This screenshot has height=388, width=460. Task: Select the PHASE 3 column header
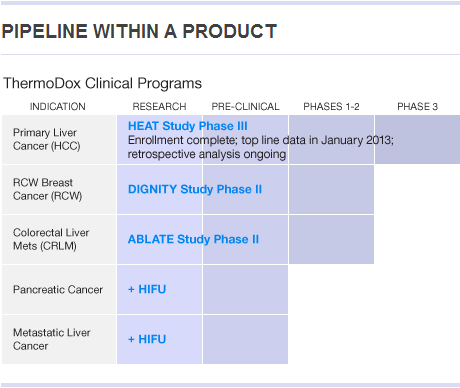click(417, 107)
